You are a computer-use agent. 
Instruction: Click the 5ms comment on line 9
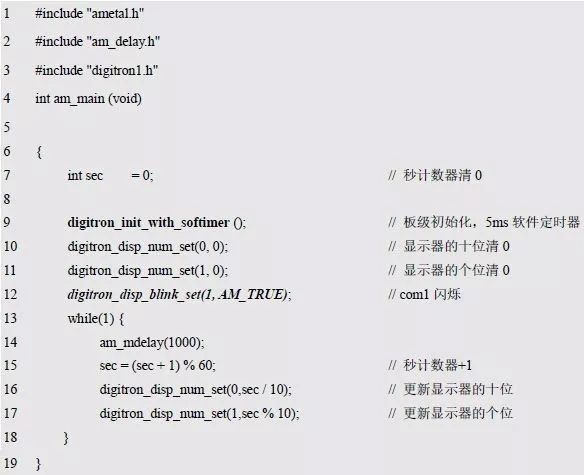coord(483,222)
